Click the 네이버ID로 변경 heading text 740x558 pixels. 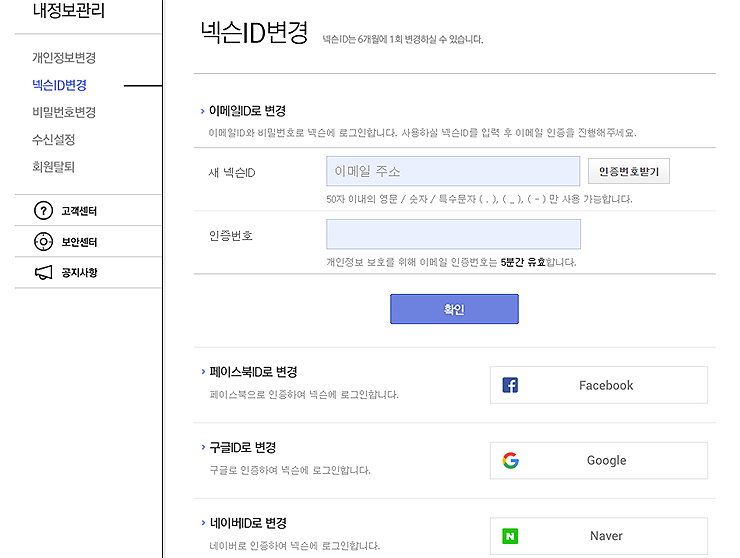pyautogui.click(x=248, y=523)
